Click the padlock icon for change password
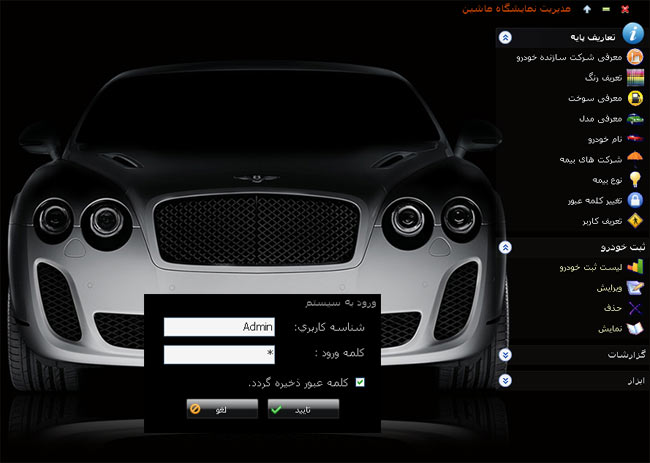Image resolution: width=650 pixels, height=463 pixels. 635,200
